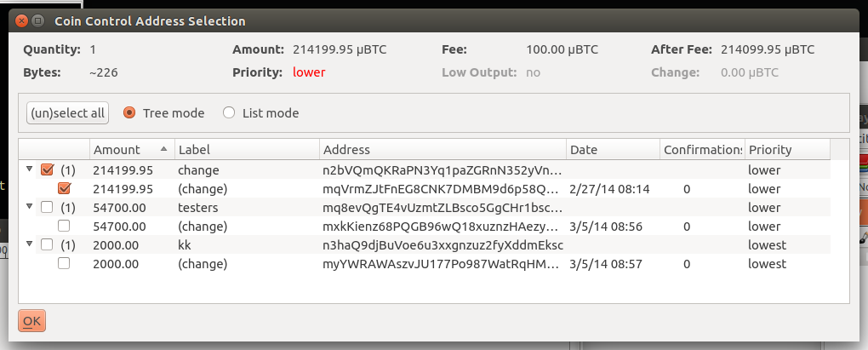Sort by the Label column header
The width and height of the screenshot is (868, 350).
(x=247, y=150)
